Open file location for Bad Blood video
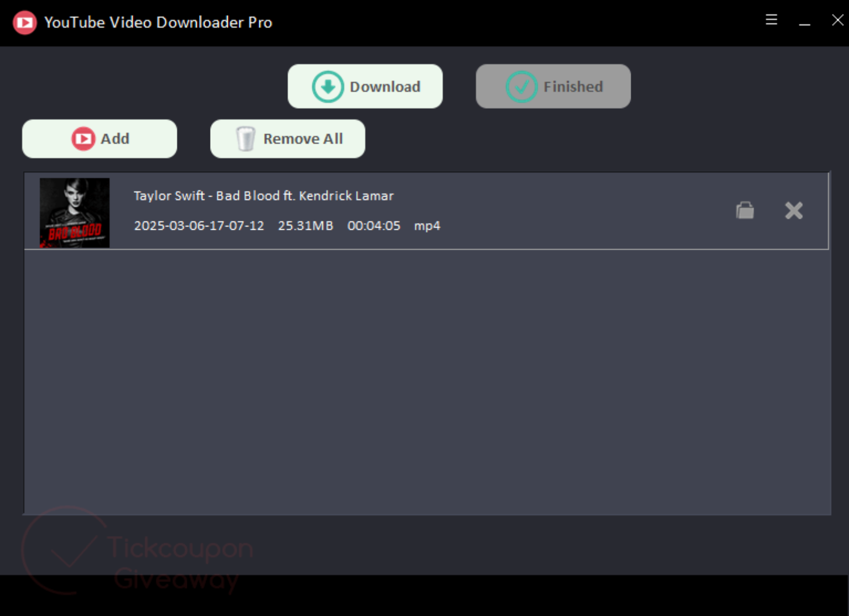 coord(745,210)
